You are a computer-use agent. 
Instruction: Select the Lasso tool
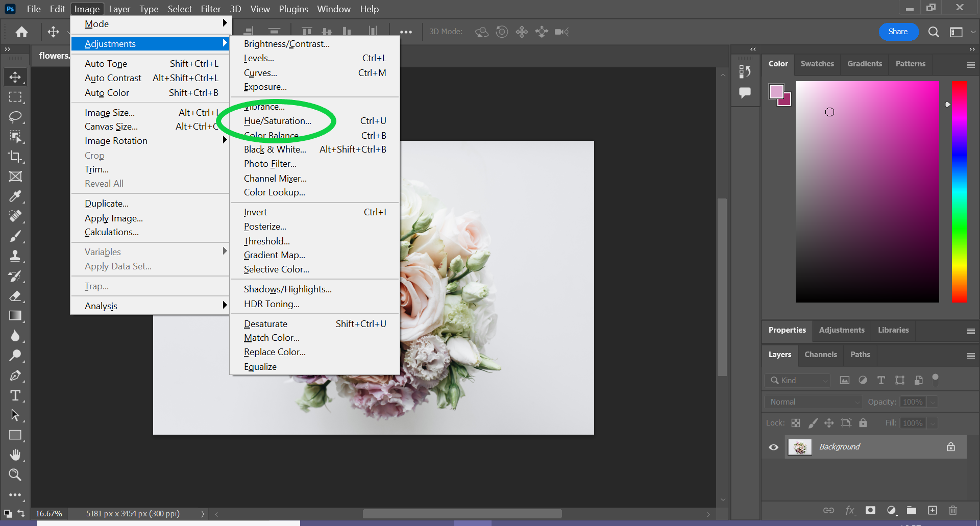(15, 117)
